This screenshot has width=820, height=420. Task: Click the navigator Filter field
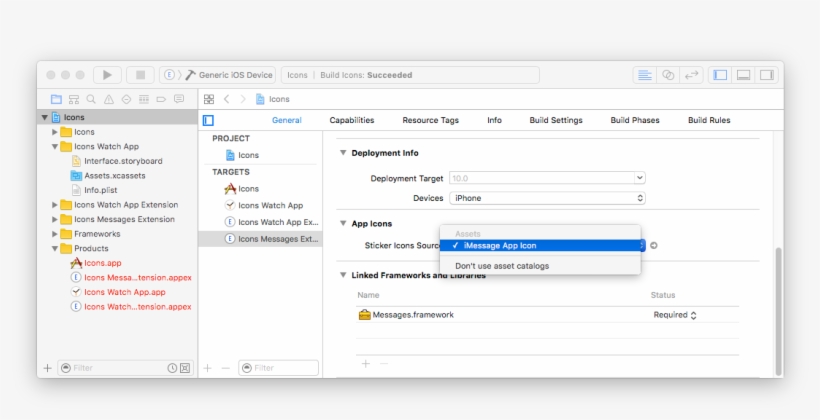tap(126, 368)
